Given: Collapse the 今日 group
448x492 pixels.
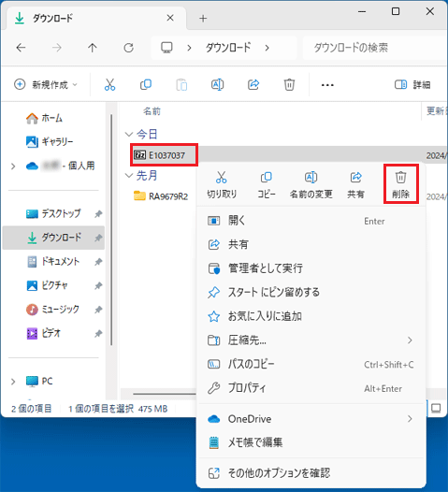Looking at the screenshot, I should click(x=129, y=135).
